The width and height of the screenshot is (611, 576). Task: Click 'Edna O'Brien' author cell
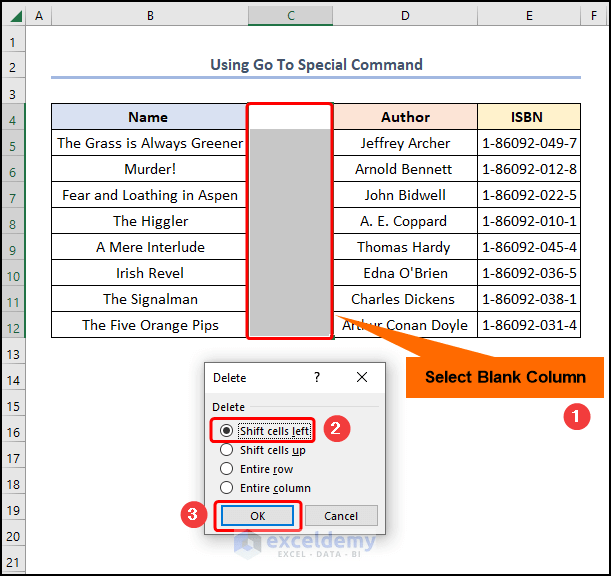coord(405,273)
